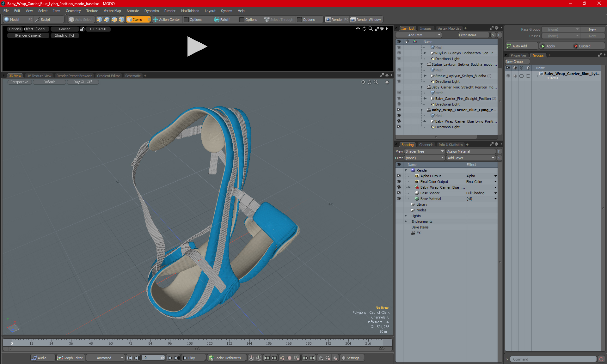Collapse Baby_Carrier_Pink_Straight_Position_mo scene
607x364 pixels.
pyautogui.click(x=421, y=87)
